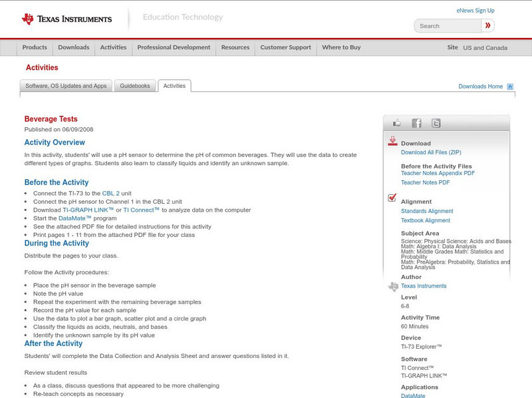Click the red download arrow icon

392,141
